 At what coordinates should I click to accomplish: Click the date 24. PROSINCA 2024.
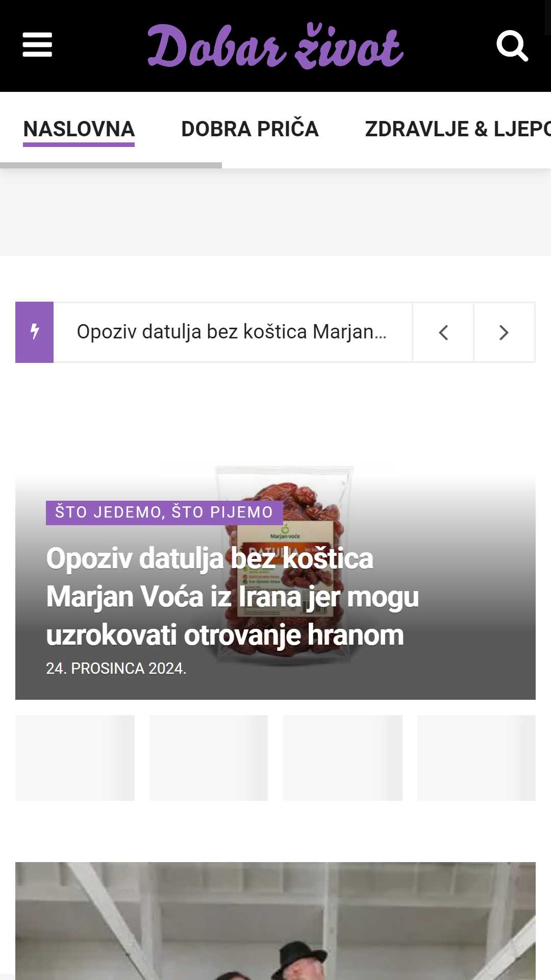[x=116, y=668]
